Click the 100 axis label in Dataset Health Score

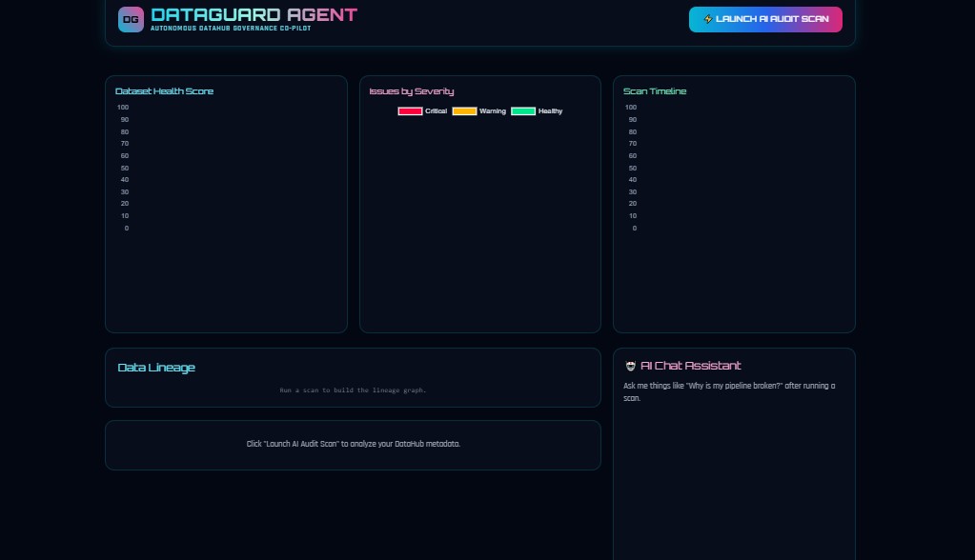coord(123,108)
